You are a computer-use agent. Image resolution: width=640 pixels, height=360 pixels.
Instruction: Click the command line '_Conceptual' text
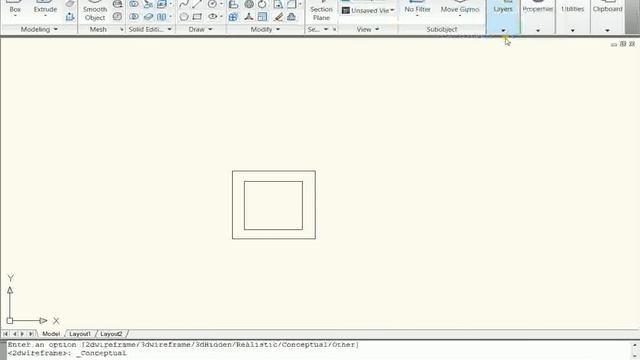tap(101, 353)
